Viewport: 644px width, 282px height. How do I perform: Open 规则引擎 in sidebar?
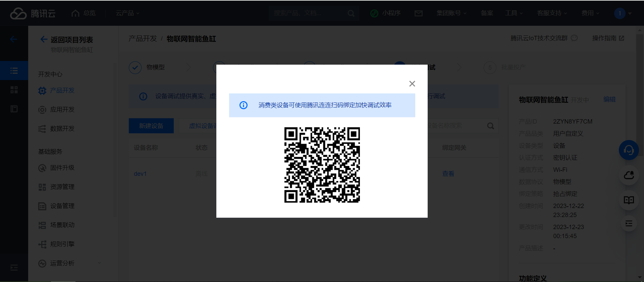[62, 244]
